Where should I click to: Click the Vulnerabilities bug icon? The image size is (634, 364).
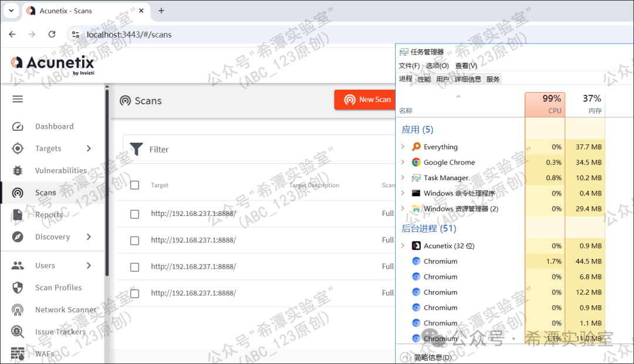click(18, 171)
